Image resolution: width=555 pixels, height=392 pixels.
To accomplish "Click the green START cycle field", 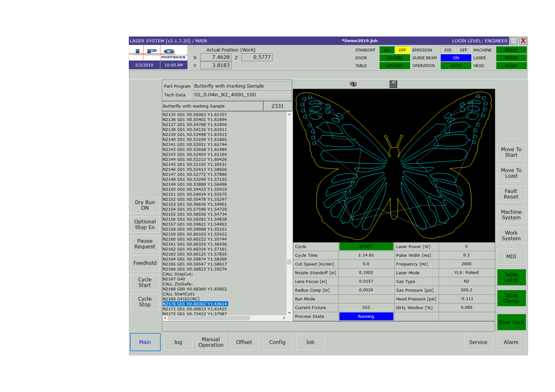I will (366, 246).
